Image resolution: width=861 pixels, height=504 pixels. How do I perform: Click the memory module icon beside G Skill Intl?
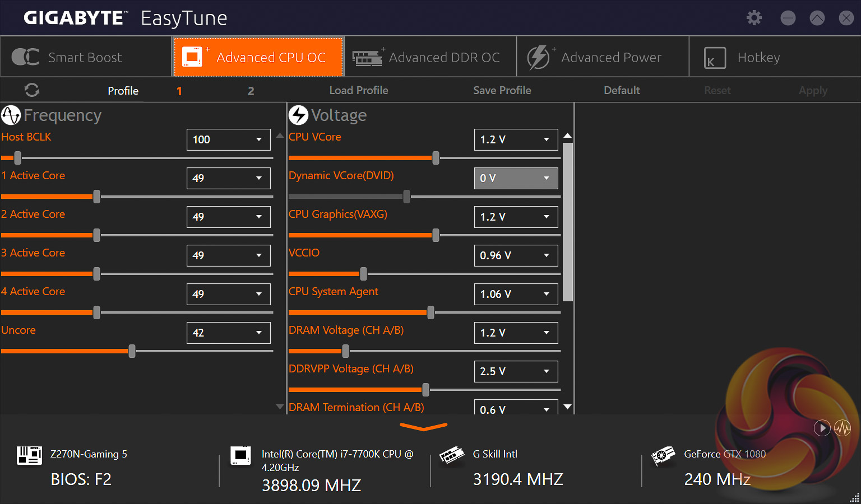click(x=452, y=455)
